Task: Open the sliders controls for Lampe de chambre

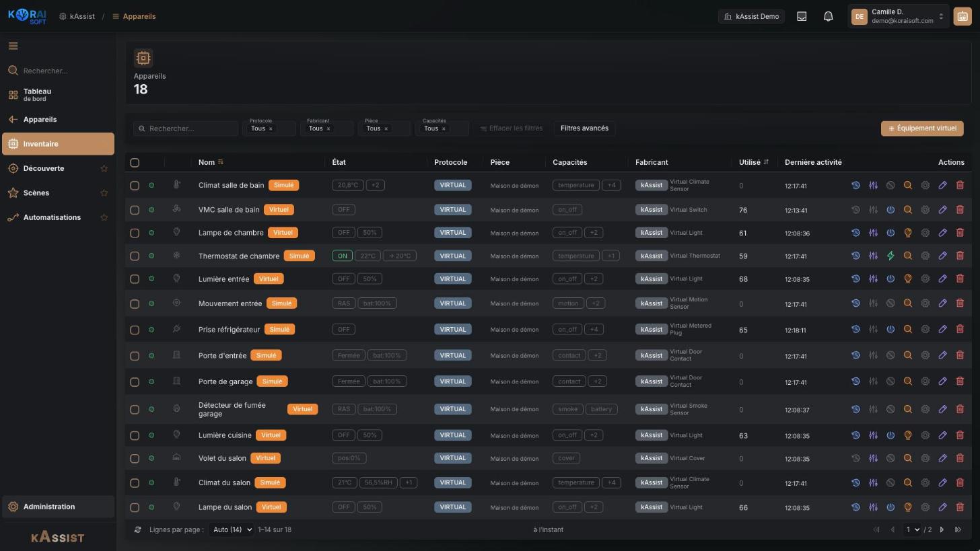Action: [x=873, y=233]
